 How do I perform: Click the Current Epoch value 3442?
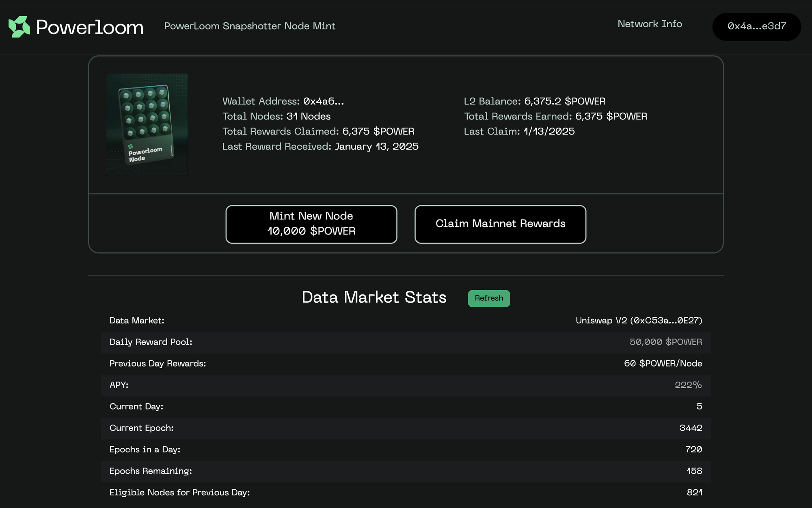point(691,428)
